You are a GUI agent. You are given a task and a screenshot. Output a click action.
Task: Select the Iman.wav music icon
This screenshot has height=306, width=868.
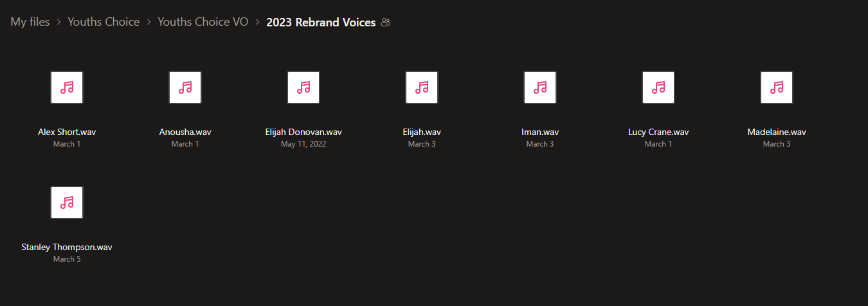click(540, 87)
